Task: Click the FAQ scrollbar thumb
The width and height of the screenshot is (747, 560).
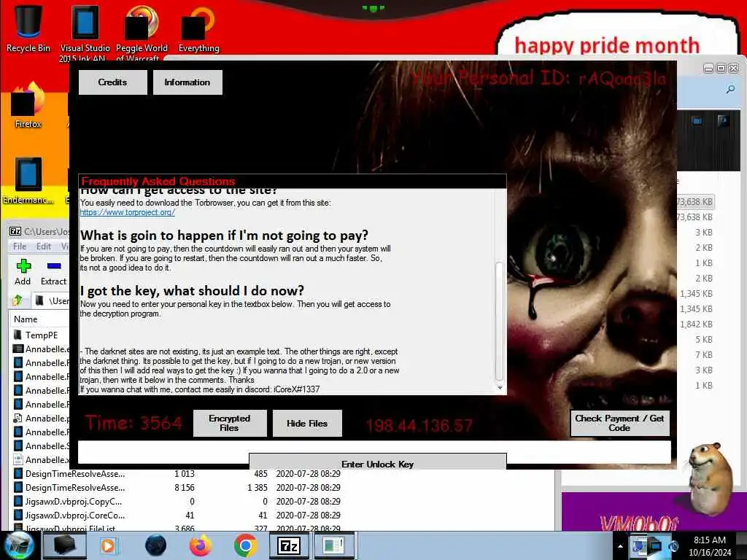Action: click(x=499, y=320)
